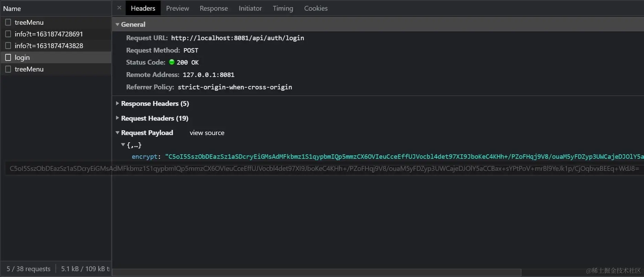Click the Status Code label

146,63
